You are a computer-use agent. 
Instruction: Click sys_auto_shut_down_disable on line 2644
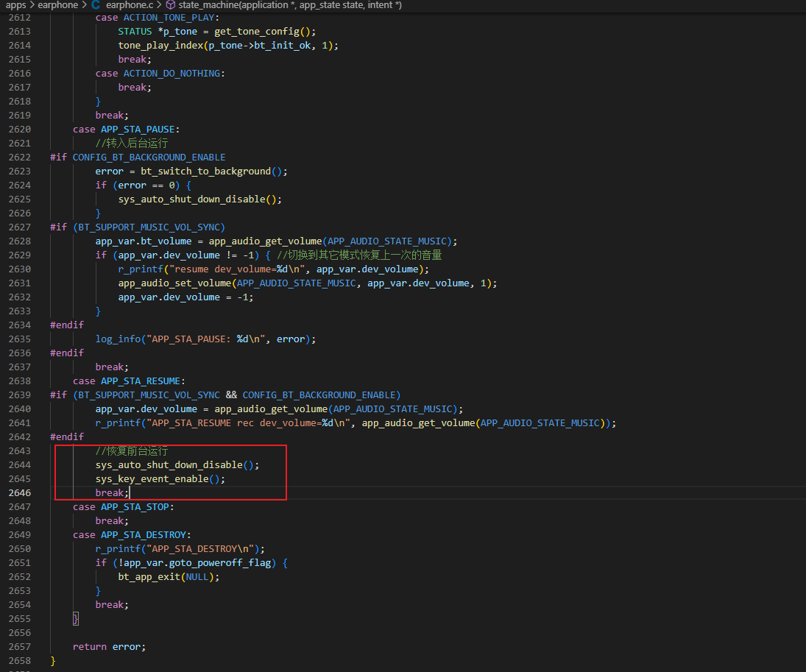[x=169, y=464]
